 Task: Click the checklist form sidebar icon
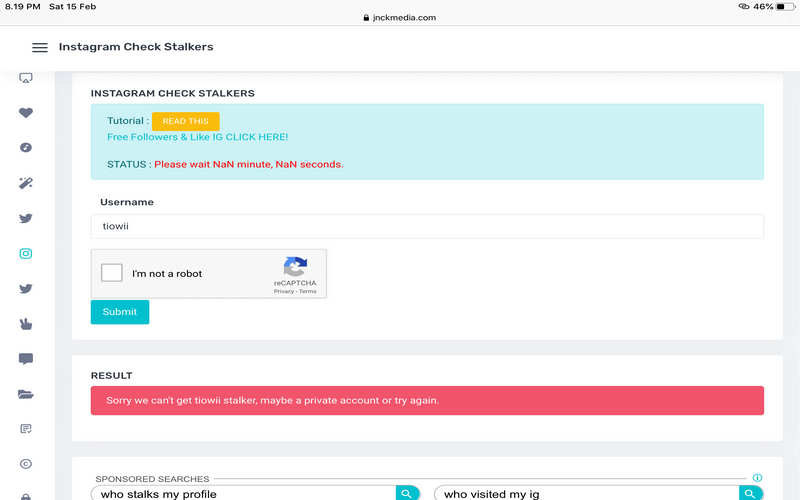(26, 429)
